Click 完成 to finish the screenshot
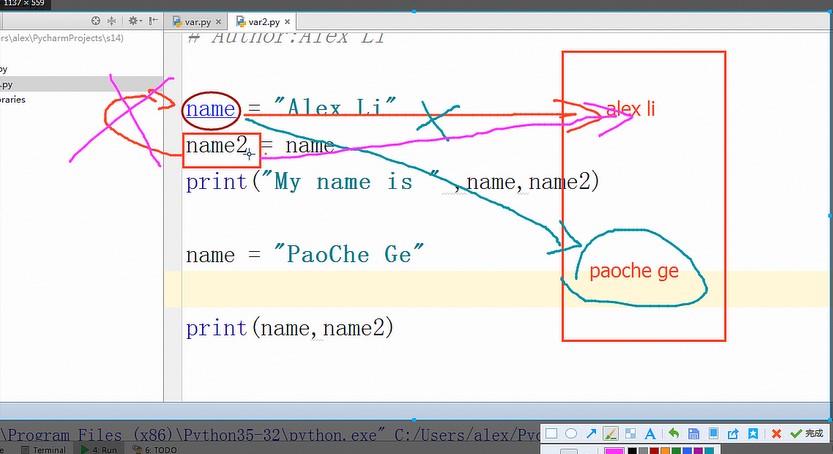 807,434
